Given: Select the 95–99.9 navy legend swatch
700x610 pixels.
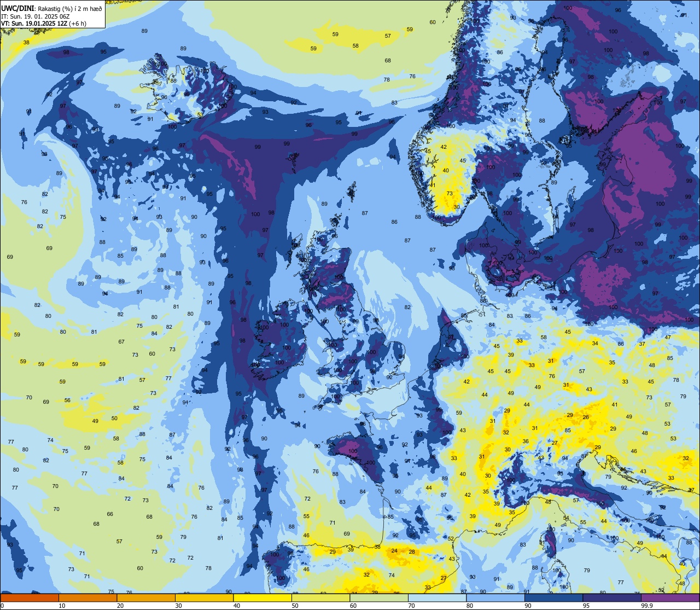Looking at the screenshot, I should coord(612,597).
